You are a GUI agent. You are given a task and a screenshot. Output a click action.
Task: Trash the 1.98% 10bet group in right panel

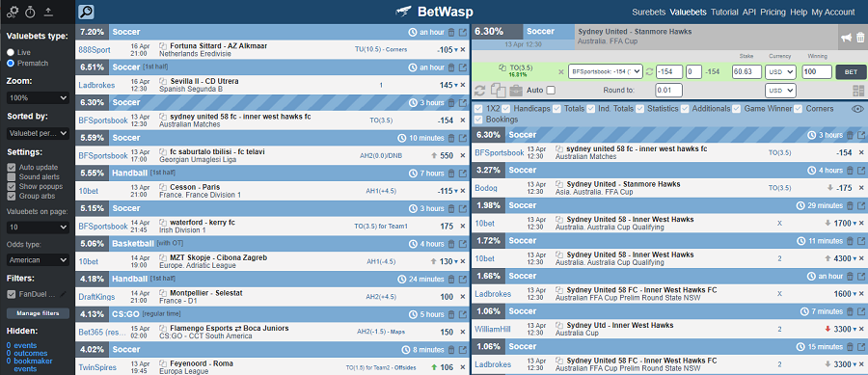click(x=850, y=205)
